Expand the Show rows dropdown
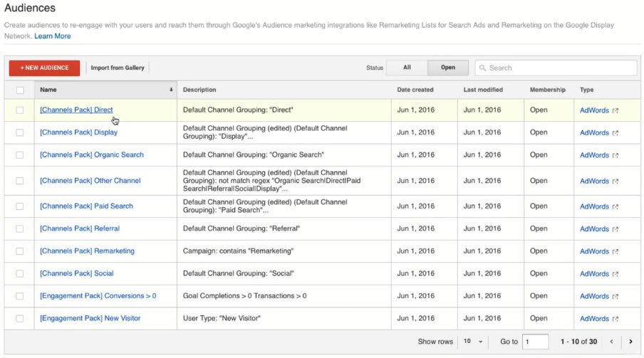This screenshot has height=358, width=644. pyautogui.click(x=473, y=342)
